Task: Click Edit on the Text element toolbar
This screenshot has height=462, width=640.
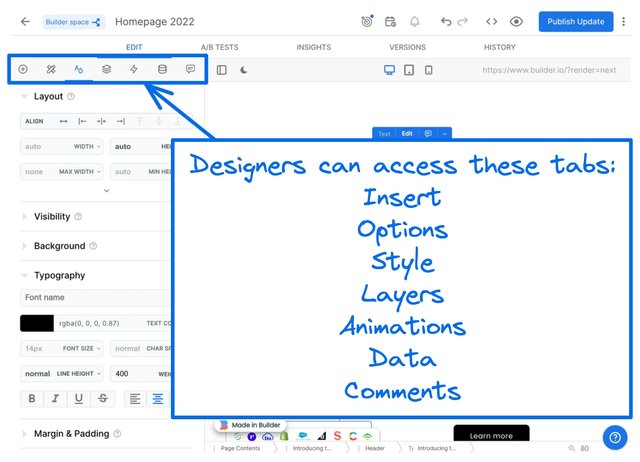Action: click(x=407, y=133)
